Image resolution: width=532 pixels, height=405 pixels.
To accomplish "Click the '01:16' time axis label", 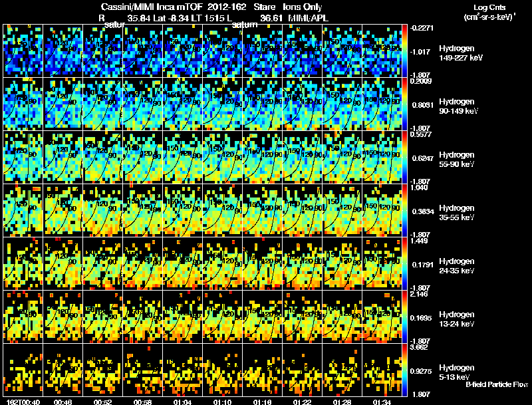I will [x=262, y=402].
